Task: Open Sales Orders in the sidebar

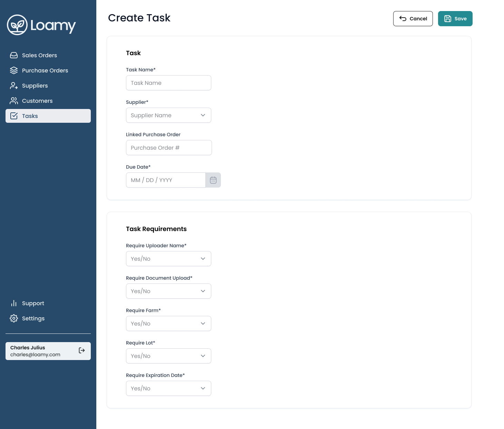Action: pyautogui.click(x=48, y=55)
